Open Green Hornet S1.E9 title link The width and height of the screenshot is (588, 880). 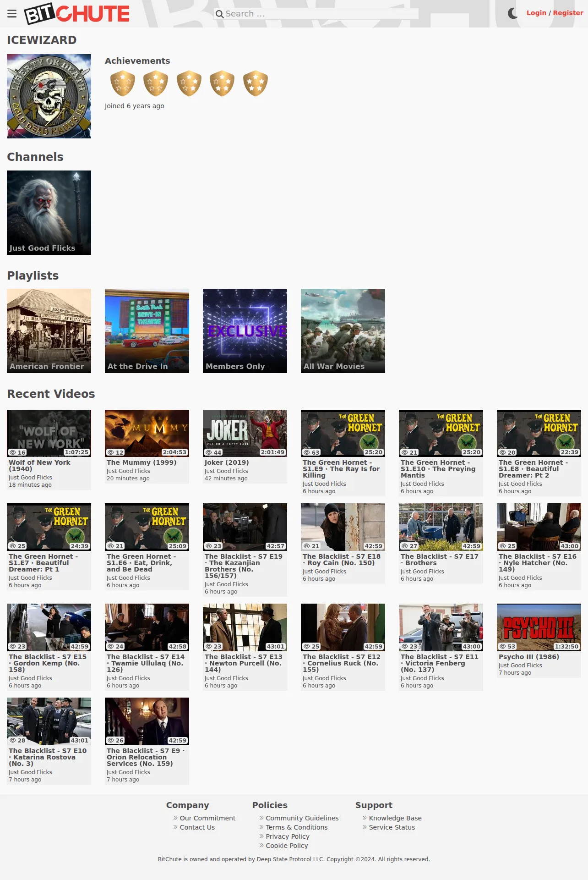341,469
